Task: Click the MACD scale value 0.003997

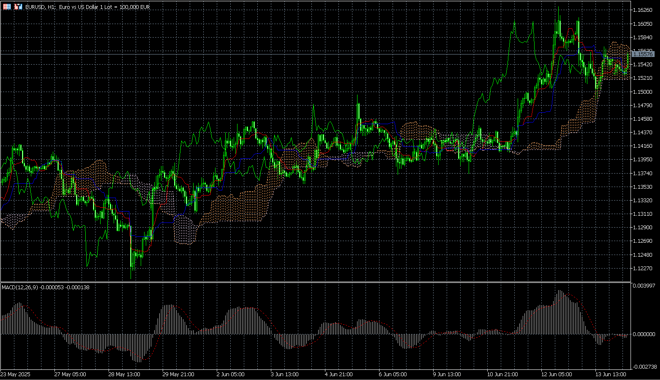Action: (x=644, y=286)
